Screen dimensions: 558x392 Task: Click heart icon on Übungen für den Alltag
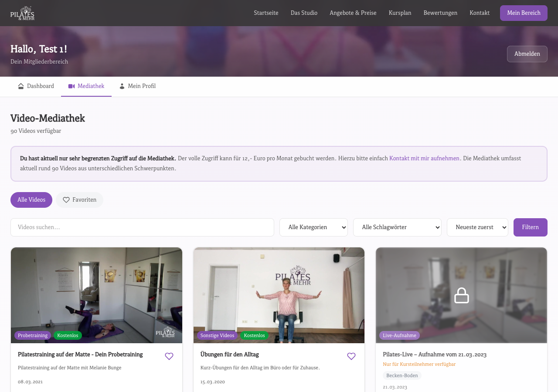tap(351, 356)
